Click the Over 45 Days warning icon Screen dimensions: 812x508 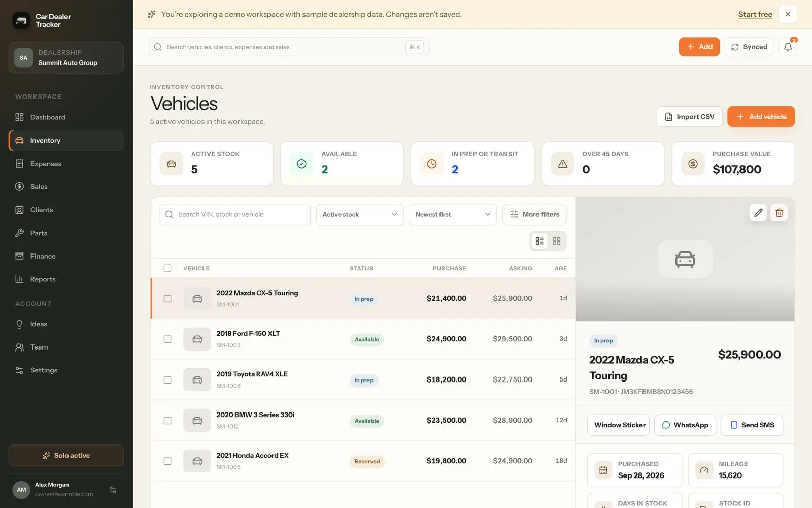tap(562, 164)
